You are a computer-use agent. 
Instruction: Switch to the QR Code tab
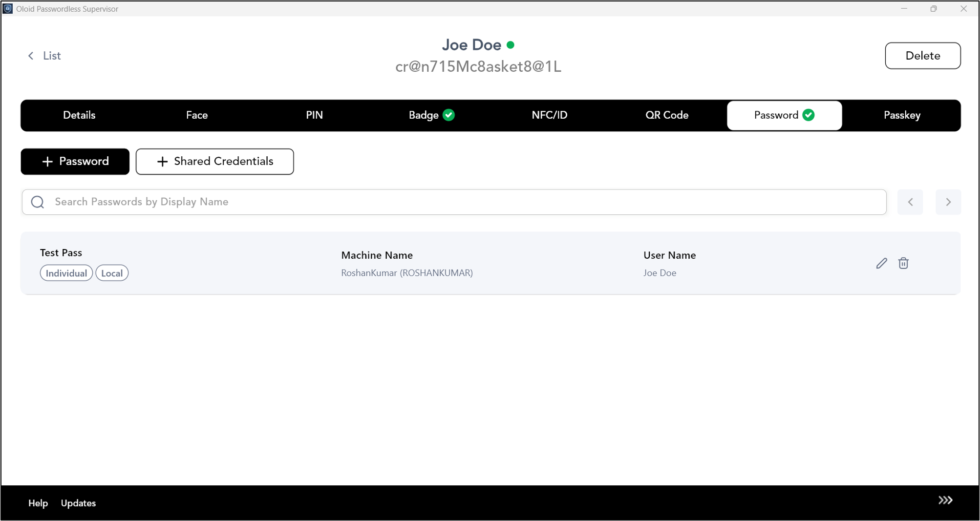(x=667, y=115)
